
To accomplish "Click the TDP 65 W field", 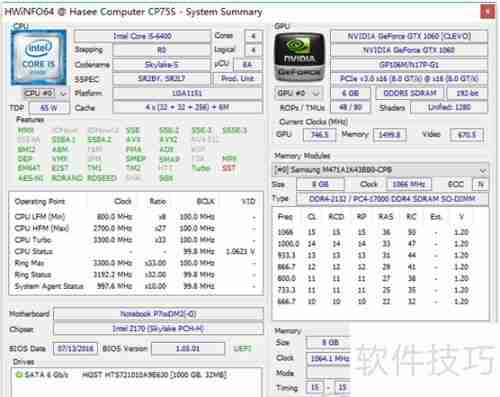I will click(x=49, y=108).
